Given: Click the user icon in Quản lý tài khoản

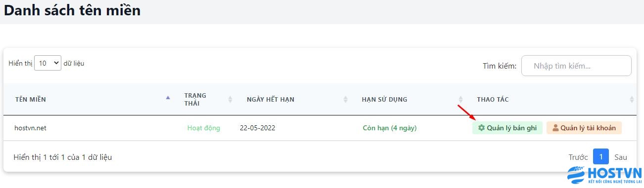Looking at the screenshot, I should click(555, 128).
